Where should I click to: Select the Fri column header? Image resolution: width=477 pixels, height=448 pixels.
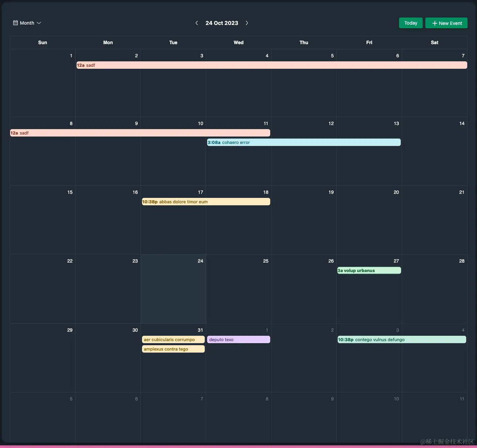(x=369, y=42)
